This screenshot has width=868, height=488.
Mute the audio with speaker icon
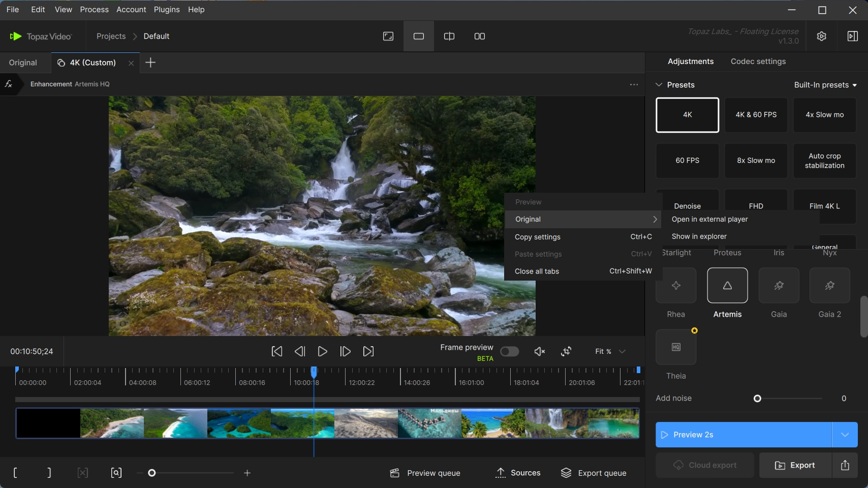(x=540, y=351)
